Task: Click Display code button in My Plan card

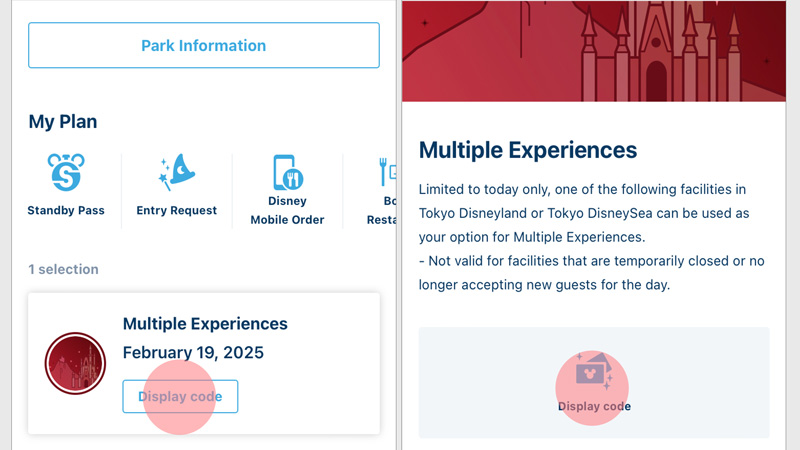Action: tap(180, 396)
